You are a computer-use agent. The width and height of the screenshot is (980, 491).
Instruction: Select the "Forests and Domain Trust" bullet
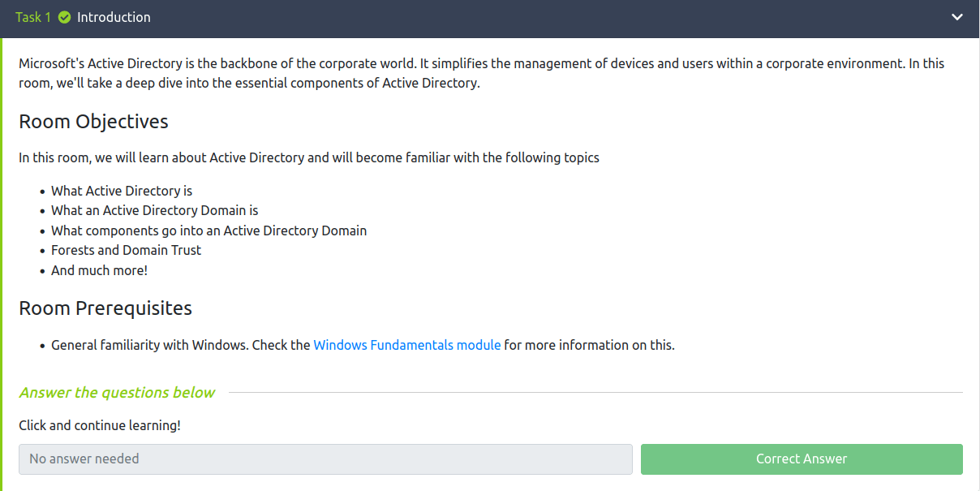pyautogui.click(x=126, y=250)
